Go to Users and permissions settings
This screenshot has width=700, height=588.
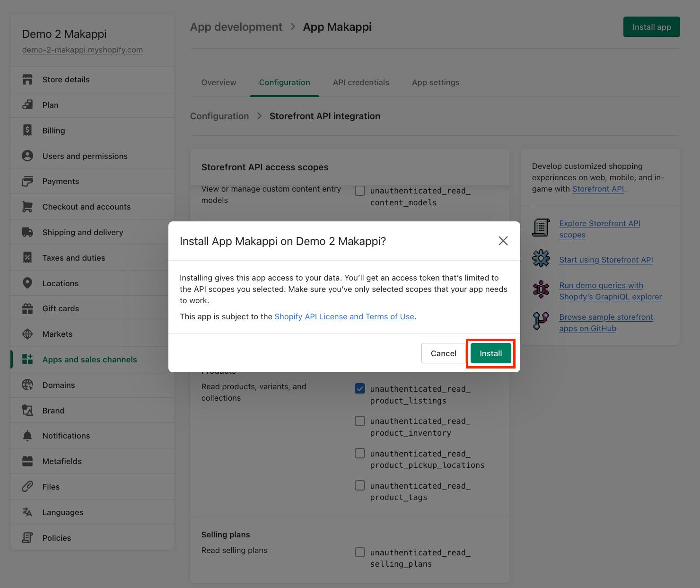(x=92, y=156)
